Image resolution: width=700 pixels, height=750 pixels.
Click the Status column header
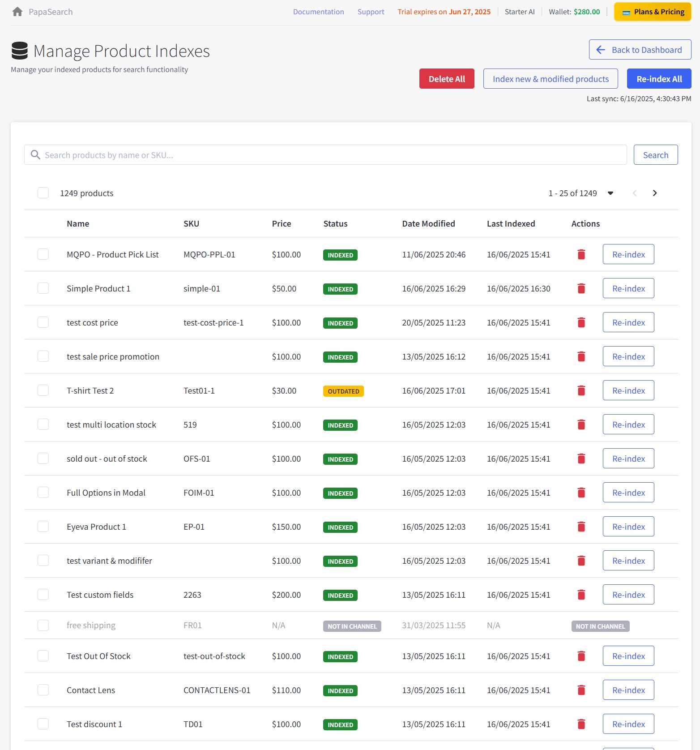[335, 223]
